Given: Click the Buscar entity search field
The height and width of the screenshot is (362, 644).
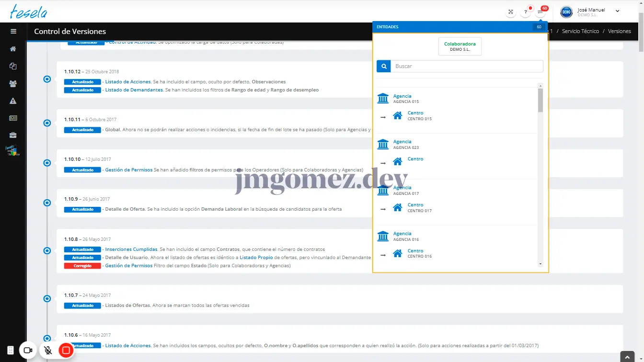Looking at the screenshot, I should (x=467, y=66).
